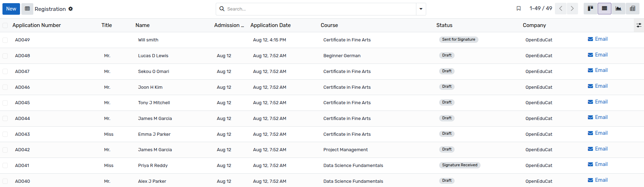Check the AD042 row checkbox
Image resolution: width=644 pixels, height=187 pixels.
point(5,150)
